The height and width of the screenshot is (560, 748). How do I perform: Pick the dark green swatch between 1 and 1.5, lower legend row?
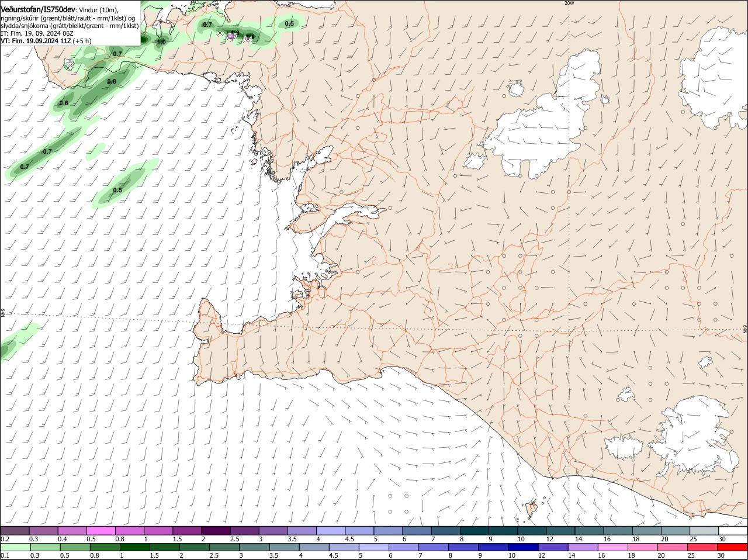[x=135, y=547]
